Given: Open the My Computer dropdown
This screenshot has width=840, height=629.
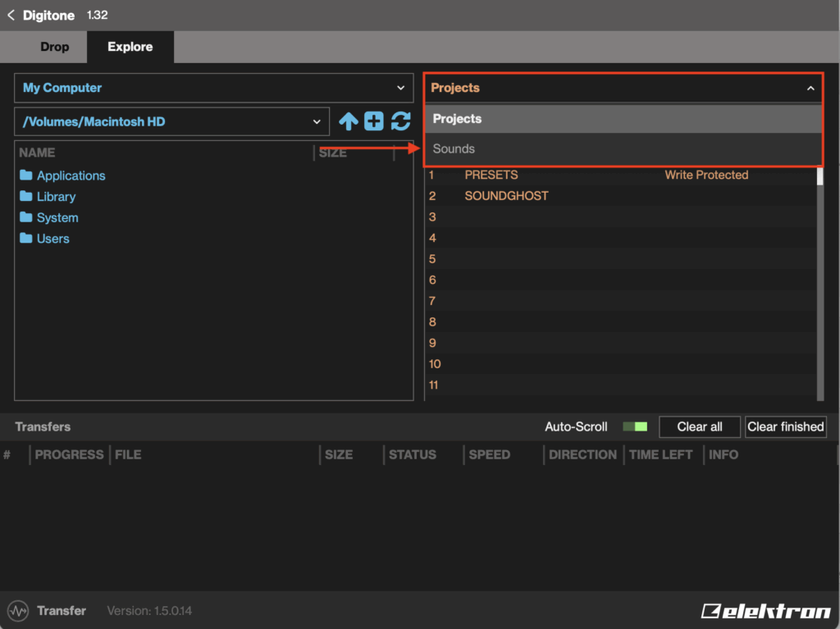Looking at the screenshot, I should coord(213,88).
